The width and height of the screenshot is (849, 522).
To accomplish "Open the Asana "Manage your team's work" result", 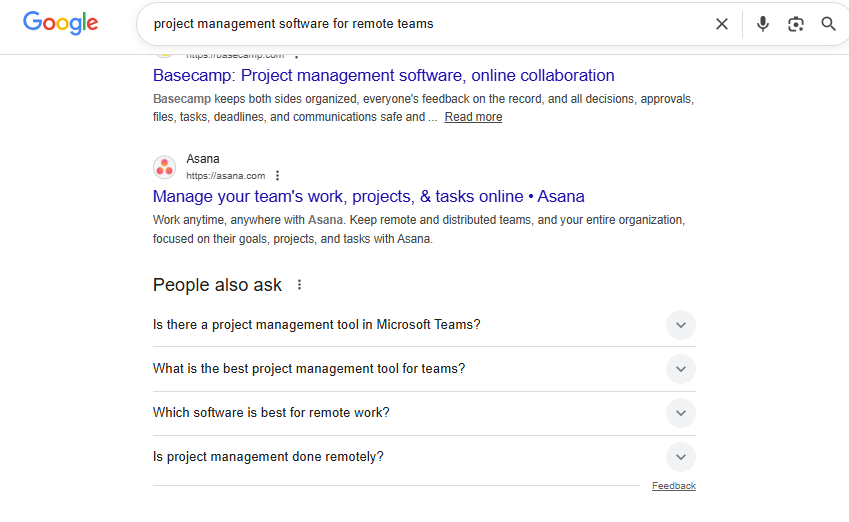I will pyautogui.click(x=368, y=196).
